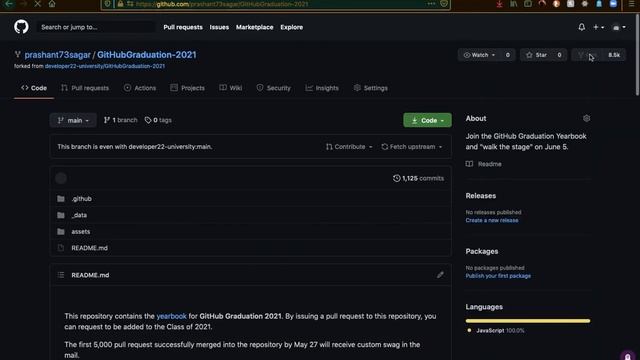Expand the green Code download dropdown
The image size is (640, 360).
point(427,120)
